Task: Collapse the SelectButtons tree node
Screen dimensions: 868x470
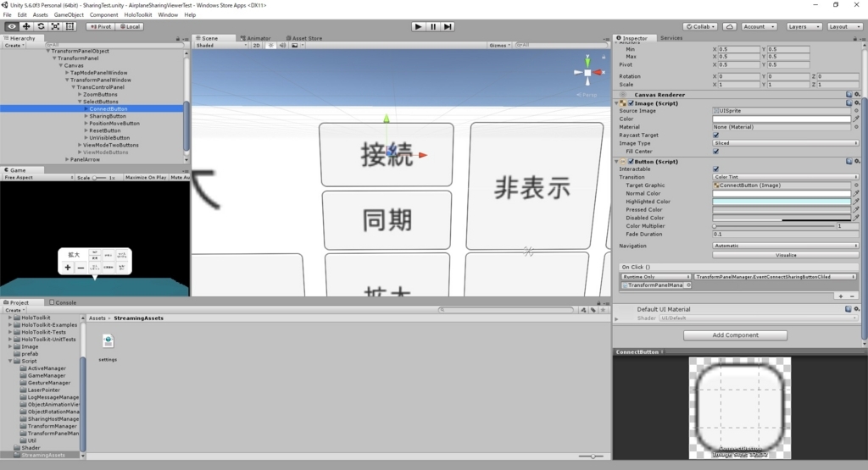Action: coord(81,102)
